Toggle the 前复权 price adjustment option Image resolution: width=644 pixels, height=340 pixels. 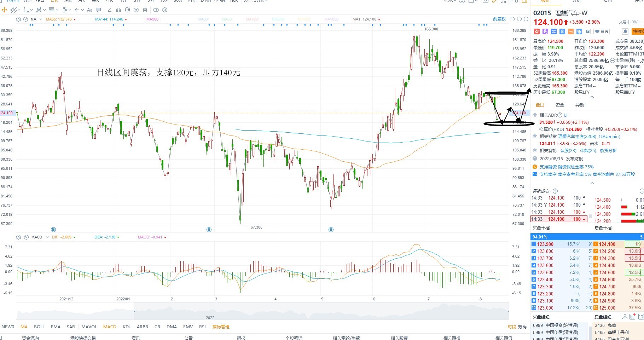pos(499,19)
